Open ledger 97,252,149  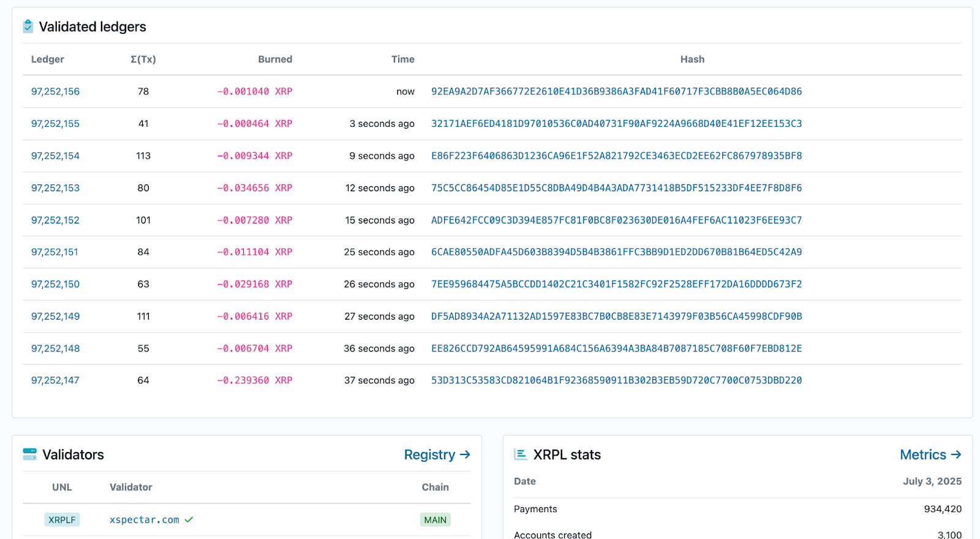pyautogui.click(x=55, y=316)
